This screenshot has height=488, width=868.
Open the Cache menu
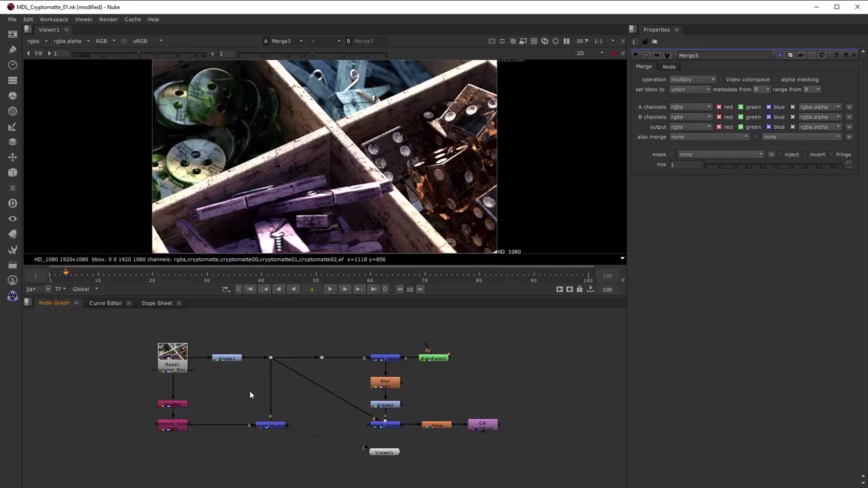pos(133,19)
